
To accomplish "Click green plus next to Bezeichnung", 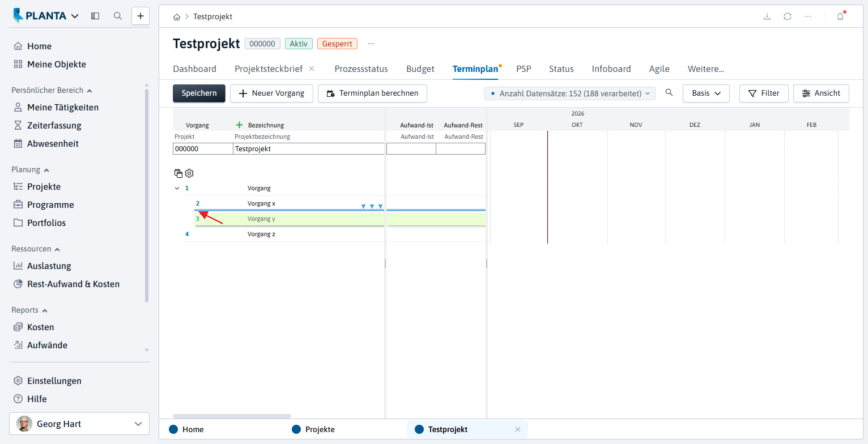I will (x=239, y=125).
